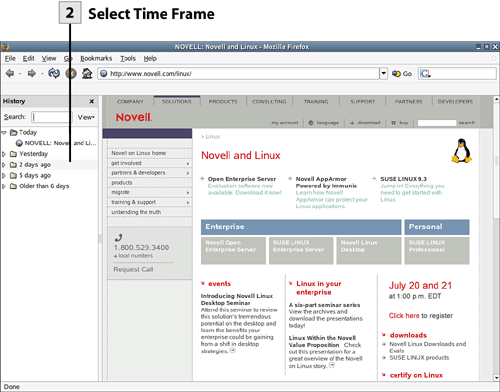Reload the page with the Reload icon

[54, 73]
